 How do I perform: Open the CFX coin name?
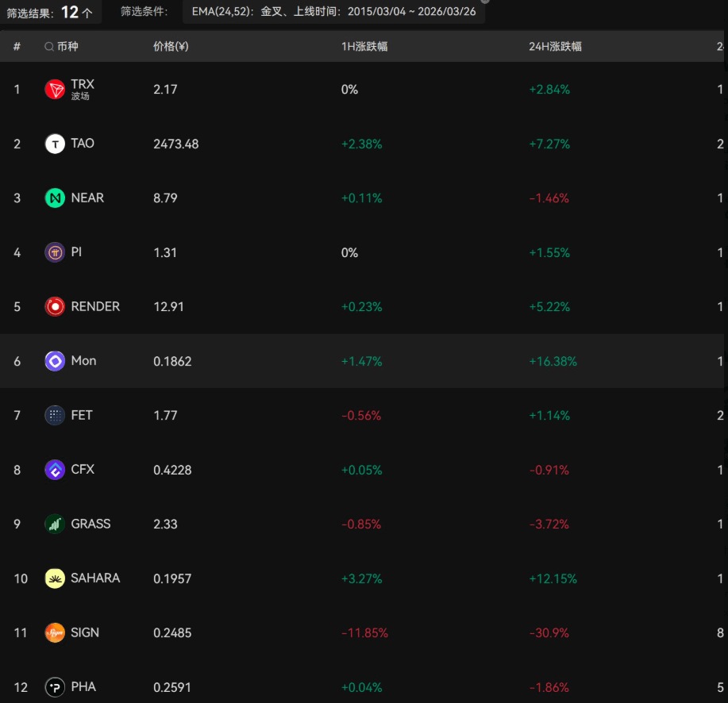tap(83, 469)
